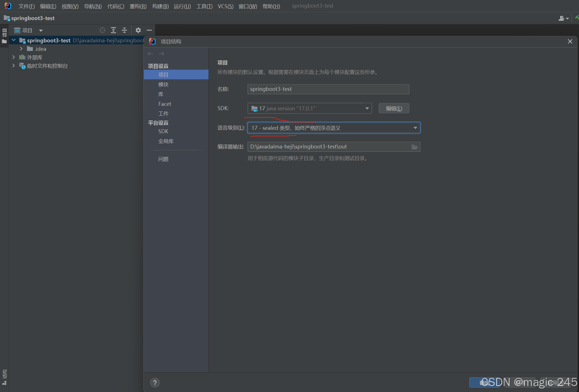
Task: Open the 构建(B) menu
Action: (x=160, y=6)
